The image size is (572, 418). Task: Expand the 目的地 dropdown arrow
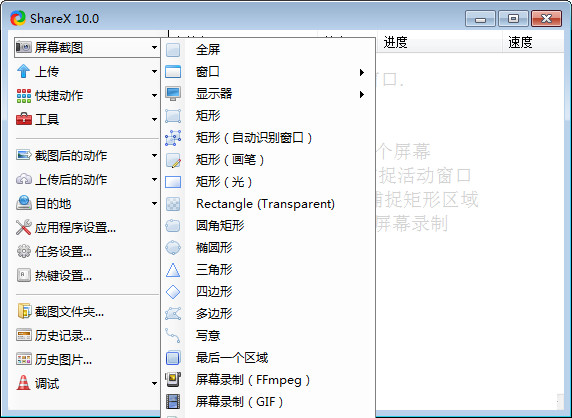pyautogui.click(x=154, y=204)
